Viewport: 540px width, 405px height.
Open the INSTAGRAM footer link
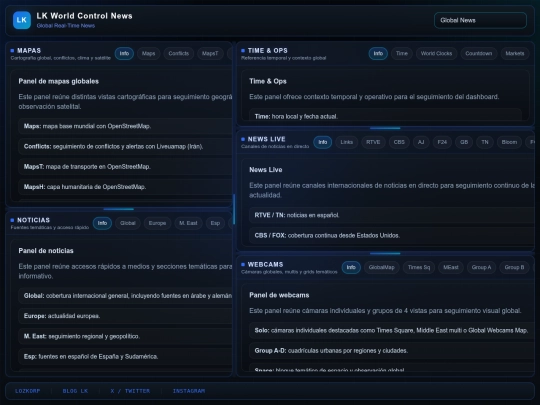click(x=189, y=391)
